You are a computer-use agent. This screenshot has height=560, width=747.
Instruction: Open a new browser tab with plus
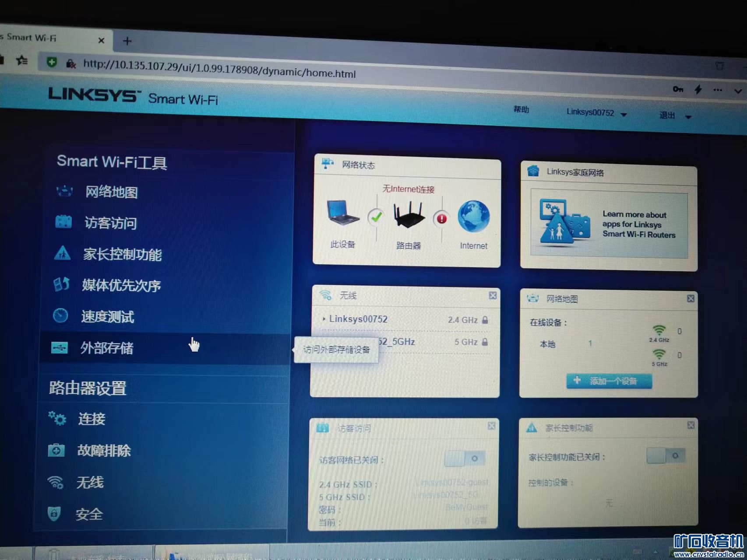tap(127, 41)
